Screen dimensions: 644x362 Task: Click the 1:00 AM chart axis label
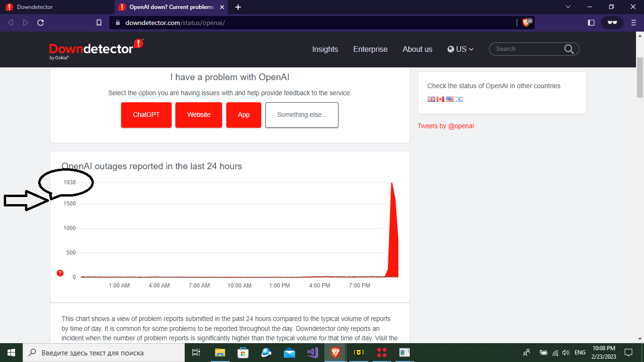coord(119,286)
